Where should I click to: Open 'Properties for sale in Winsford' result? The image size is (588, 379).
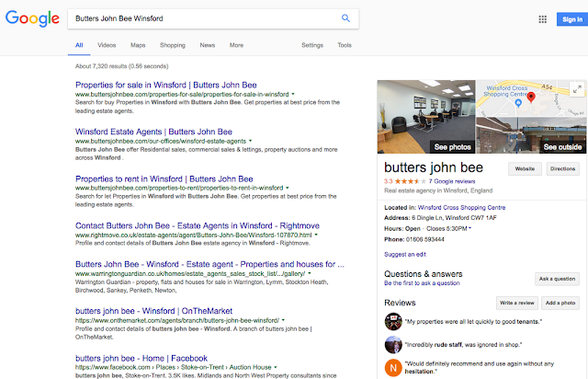click(166, 85)
